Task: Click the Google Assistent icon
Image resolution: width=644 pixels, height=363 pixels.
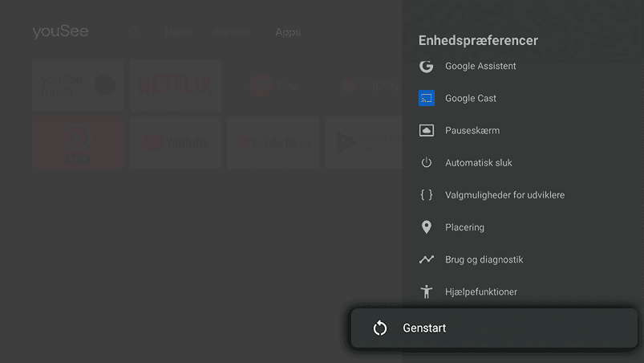Action: [427, 67]
